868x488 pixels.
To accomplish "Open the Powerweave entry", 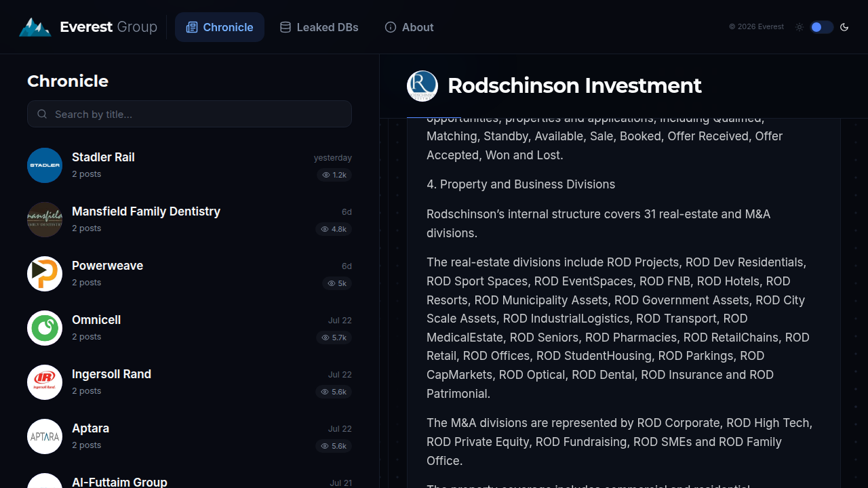I will pyautogui.click(x=189, y=274).
